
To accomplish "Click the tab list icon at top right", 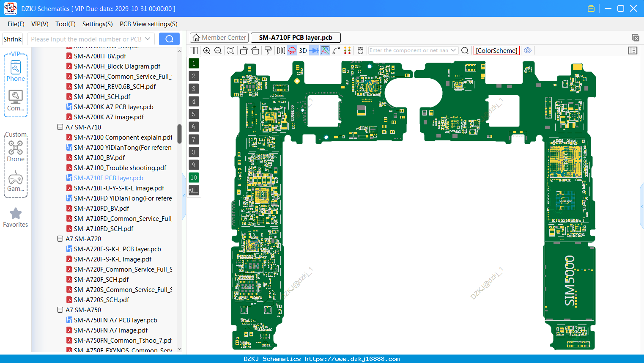I will point(635,38).
